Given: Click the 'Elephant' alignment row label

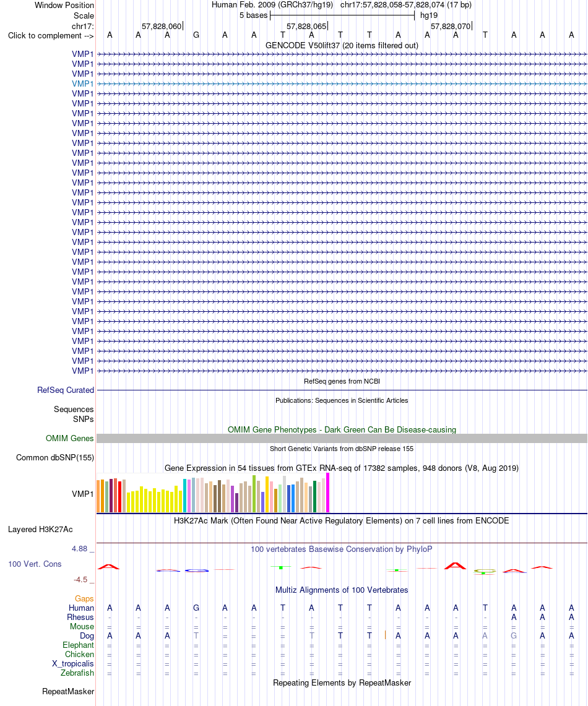Looking at the screenshot, I should (79, 645).
